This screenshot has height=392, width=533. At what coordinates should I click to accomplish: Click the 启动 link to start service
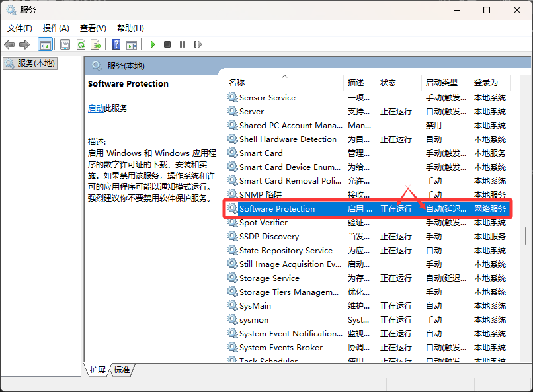tap(95, 108)
